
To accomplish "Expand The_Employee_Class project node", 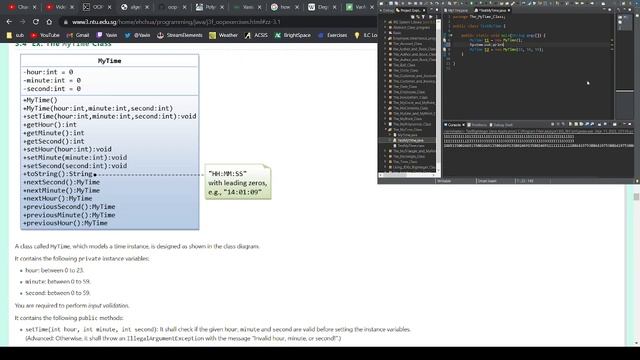I will pos(385,92).
